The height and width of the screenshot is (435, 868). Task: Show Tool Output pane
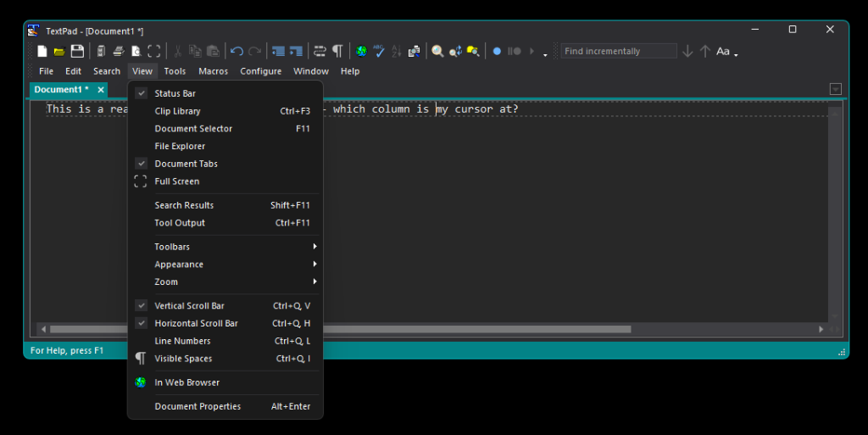coord(225,223)
